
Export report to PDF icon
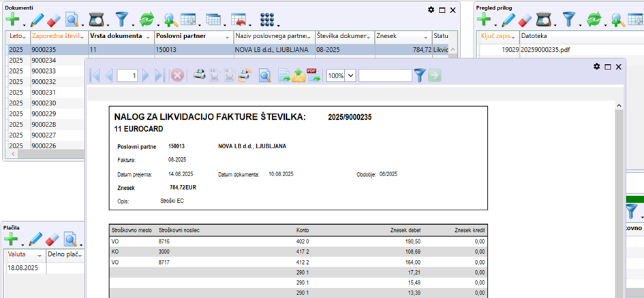point(313,76)
